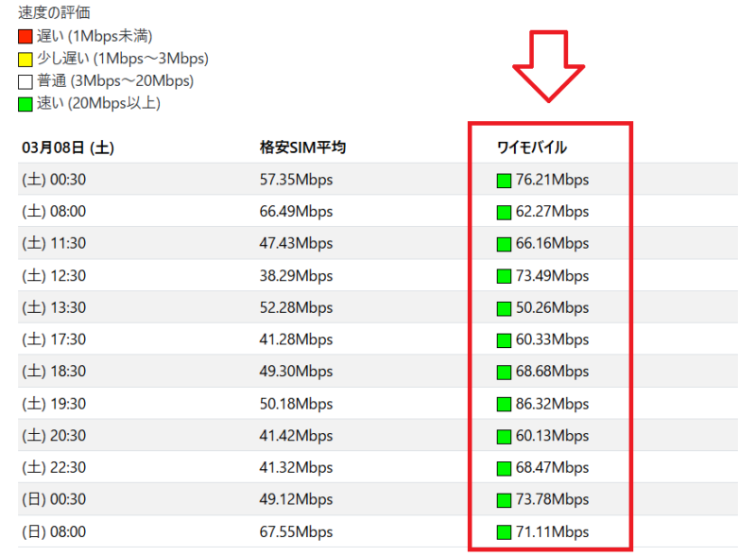Click the 47.43Mbps average value
Image resolution: width=756 pixels, height=556 pixels.
[x=296, y=243]
